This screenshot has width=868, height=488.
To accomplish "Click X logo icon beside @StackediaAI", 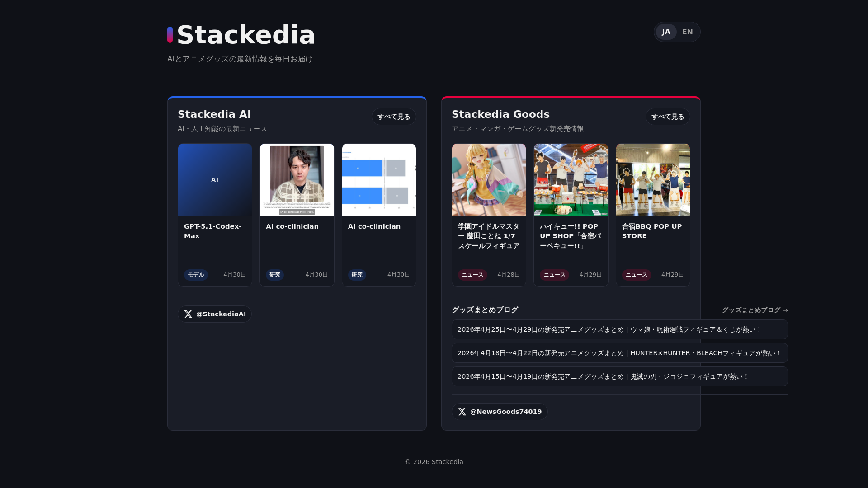I will tap(188, 314).
